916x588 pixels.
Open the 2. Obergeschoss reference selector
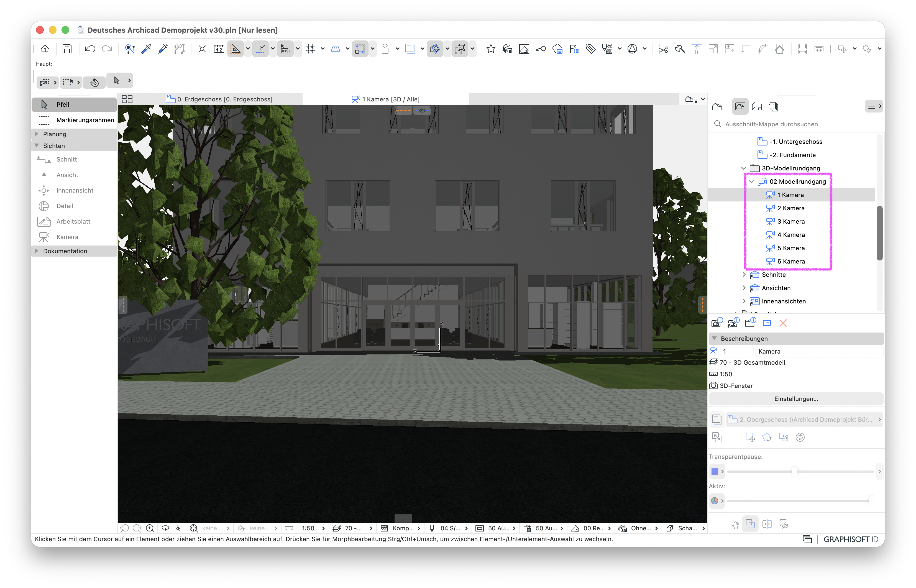[x=805, y=420]
